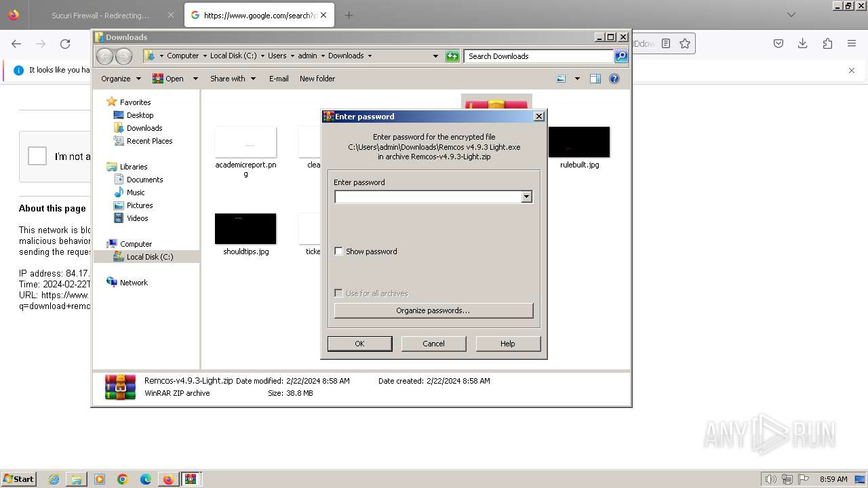
Task: Open the Windows Start menu
Action: [x=18, y=479]
